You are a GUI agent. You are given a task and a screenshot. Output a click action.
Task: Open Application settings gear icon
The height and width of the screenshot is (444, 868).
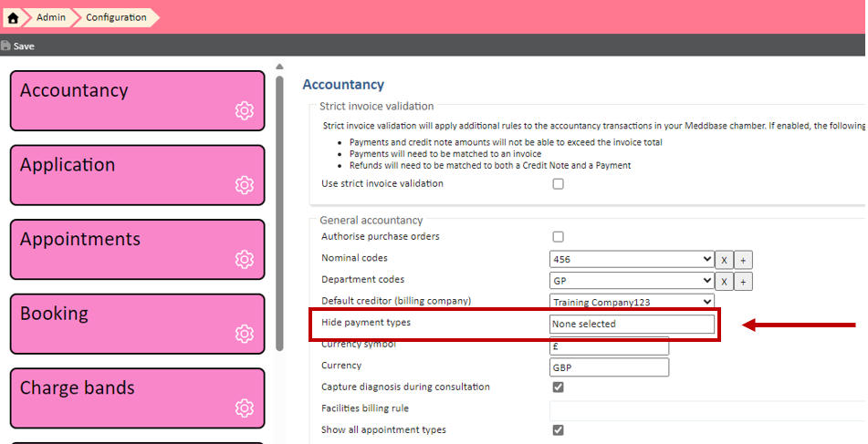tap(244, 185)
